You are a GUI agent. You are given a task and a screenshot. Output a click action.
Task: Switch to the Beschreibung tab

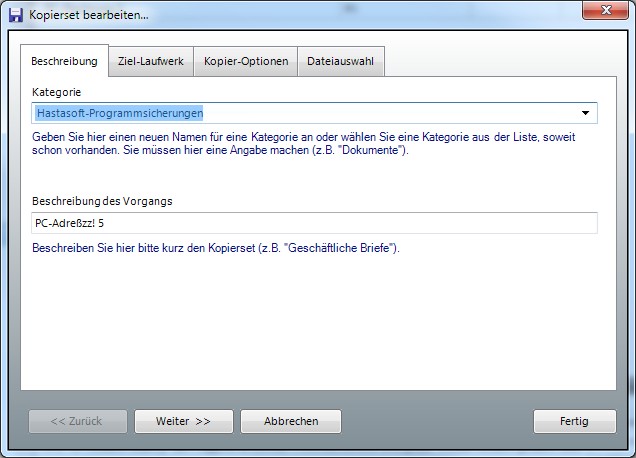click(64, 61)
